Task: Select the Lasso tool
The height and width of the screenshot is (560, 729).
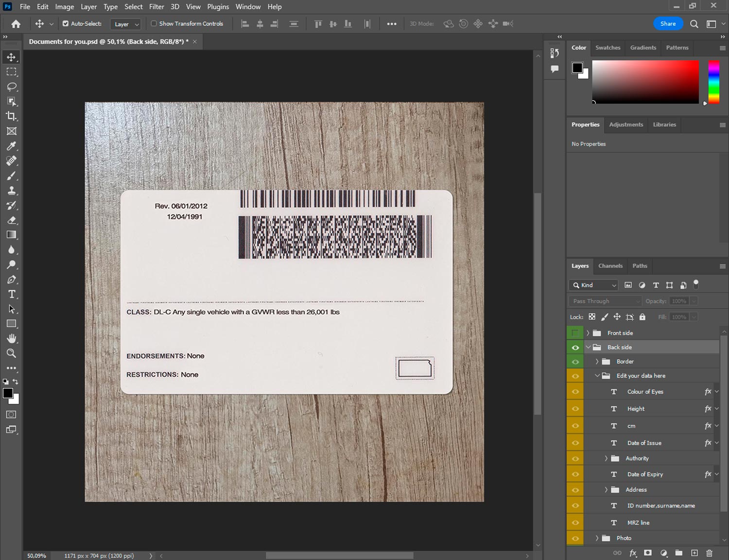Action: pos(12,87)
